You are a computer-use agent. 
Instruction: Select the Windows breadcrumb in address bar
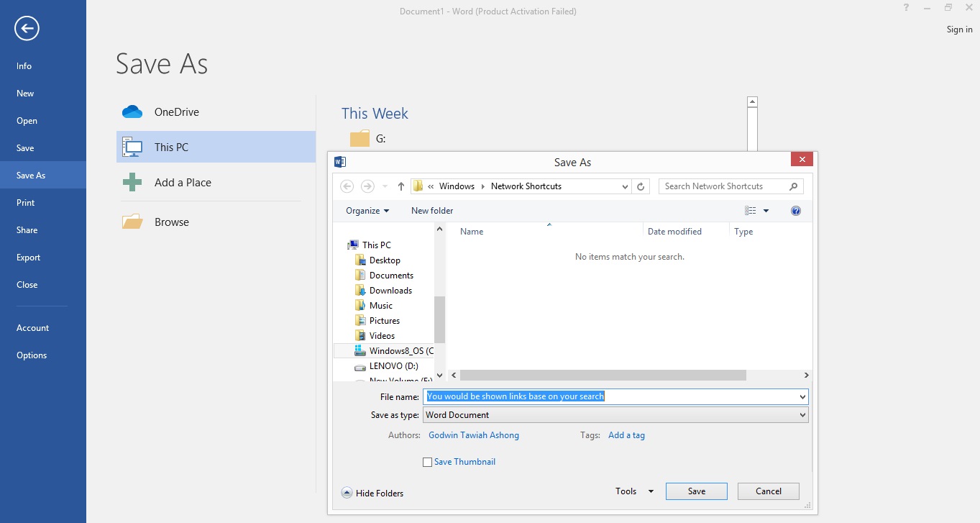coord(457,186)
